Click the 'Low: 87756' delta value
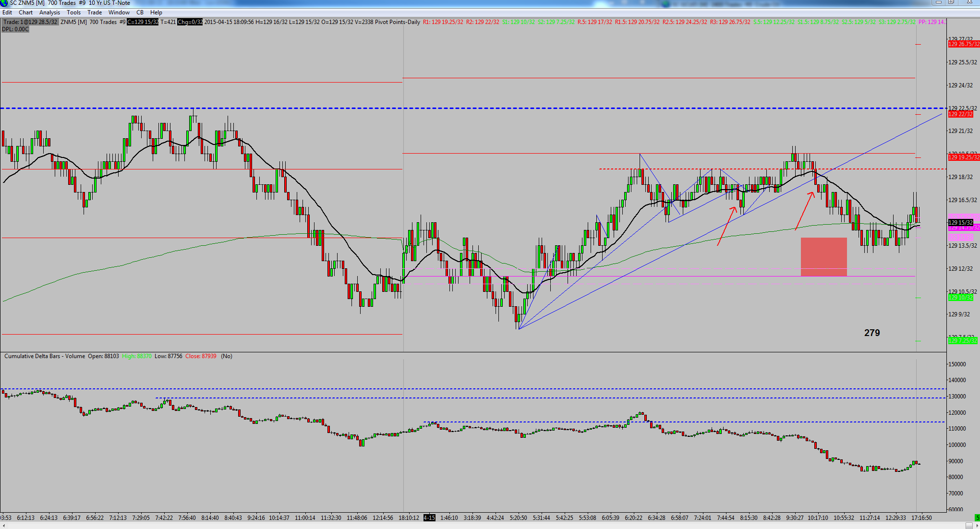 tap(169, 356)
